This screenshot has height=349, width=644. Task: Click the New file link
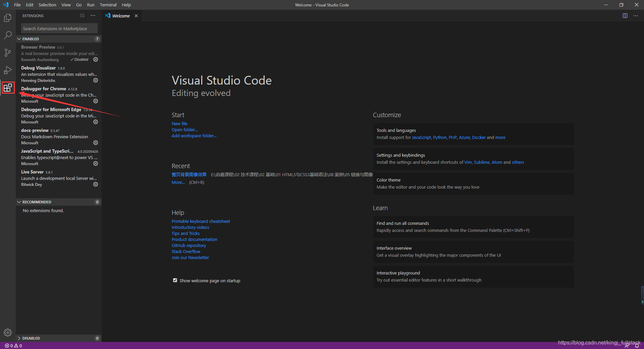point(179,123)
